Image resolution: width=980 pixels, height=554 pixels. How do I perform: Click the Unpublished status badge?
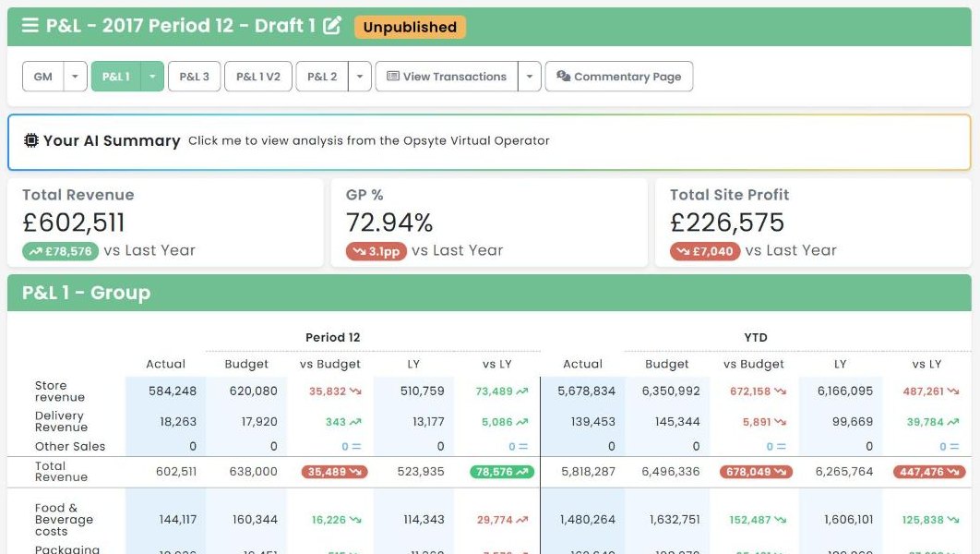point(410,27)
